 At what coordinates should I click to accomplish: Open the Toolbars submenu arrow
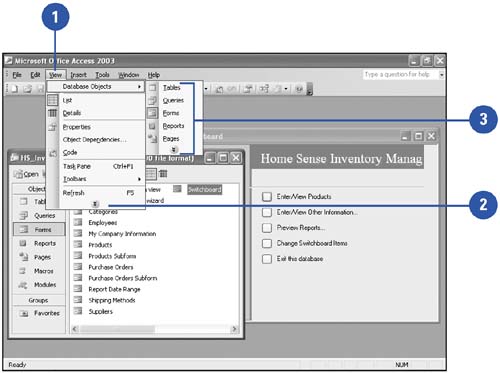[x=139, y=179]
